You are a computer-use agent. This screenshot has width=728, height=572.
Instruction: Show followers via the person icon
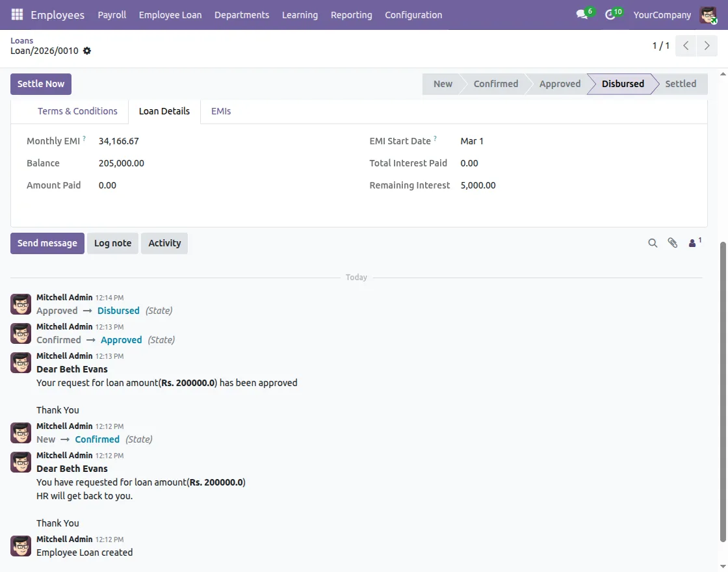click(x=694, y=243)
